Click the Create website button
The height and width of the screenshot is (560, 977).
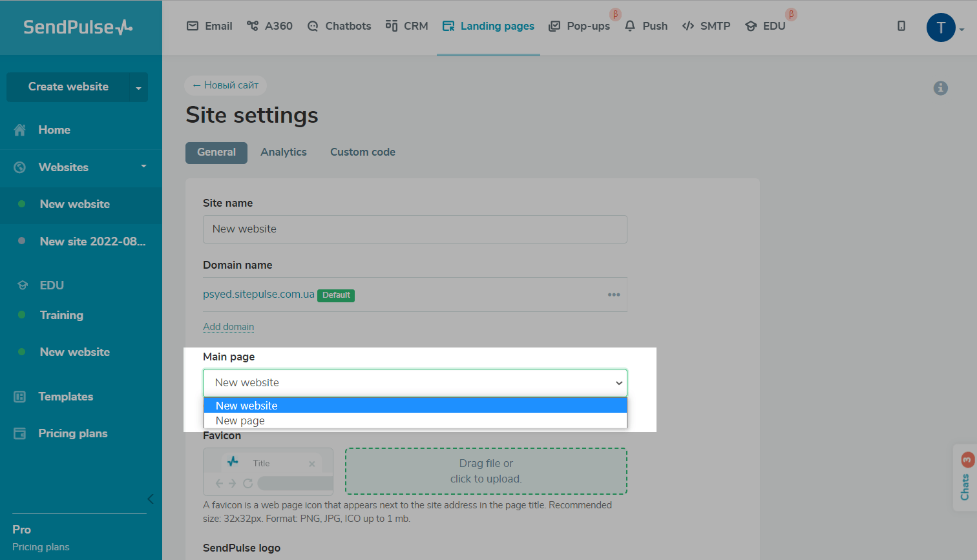[x=68, y=87]
